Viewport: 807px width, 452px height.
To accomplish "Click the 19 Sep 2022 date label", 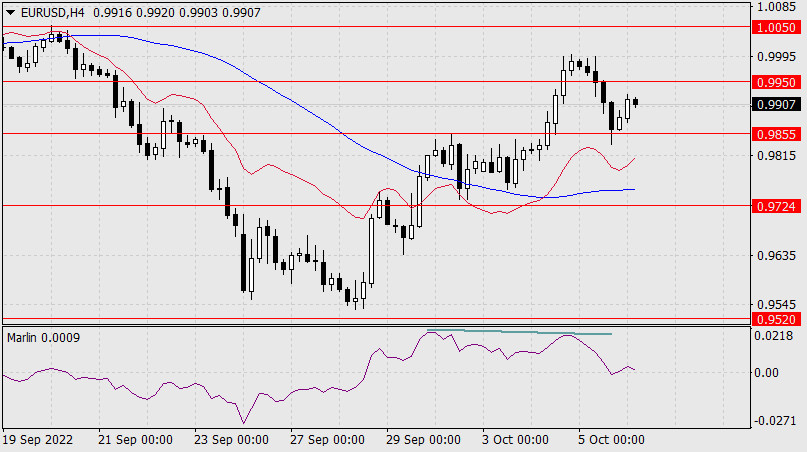I will point(38,440).
